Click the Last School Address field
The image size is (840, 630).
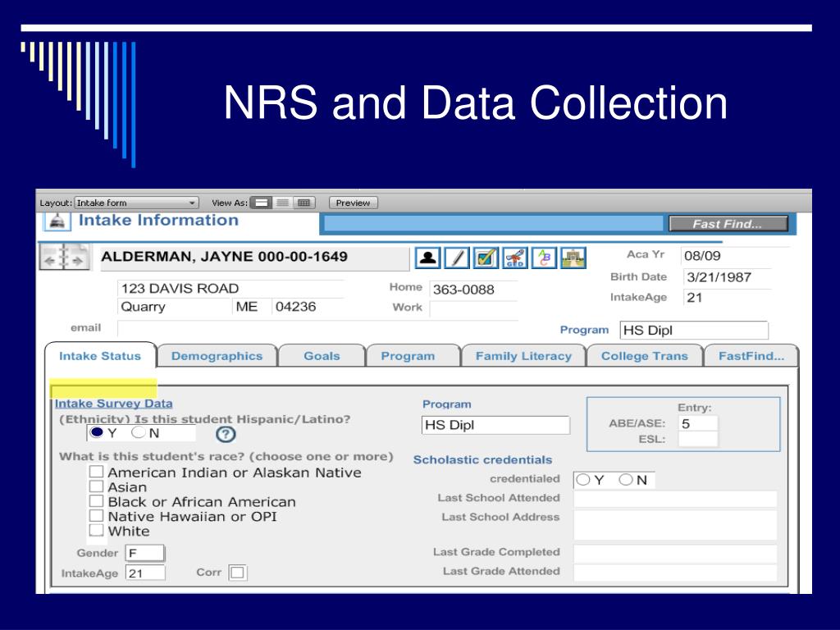click(675, 525)
